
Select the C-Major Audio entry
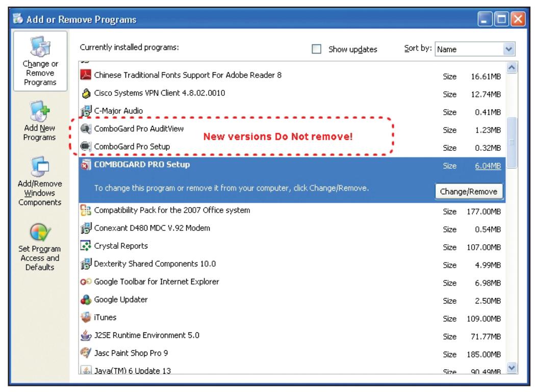pyautogui.click(x=292, y=111)
